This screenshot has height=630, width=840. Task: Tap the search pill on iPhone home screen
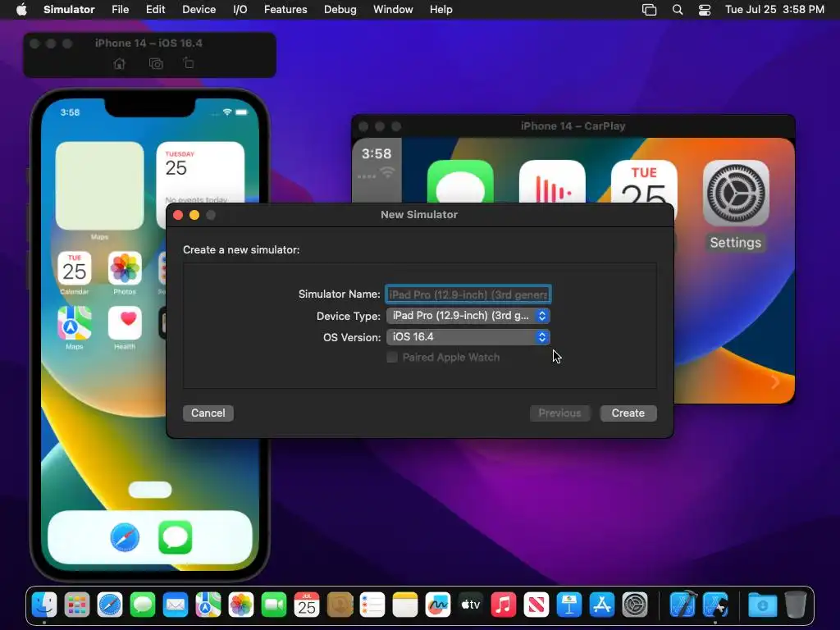pyautogui.click(x=150, y=490)
